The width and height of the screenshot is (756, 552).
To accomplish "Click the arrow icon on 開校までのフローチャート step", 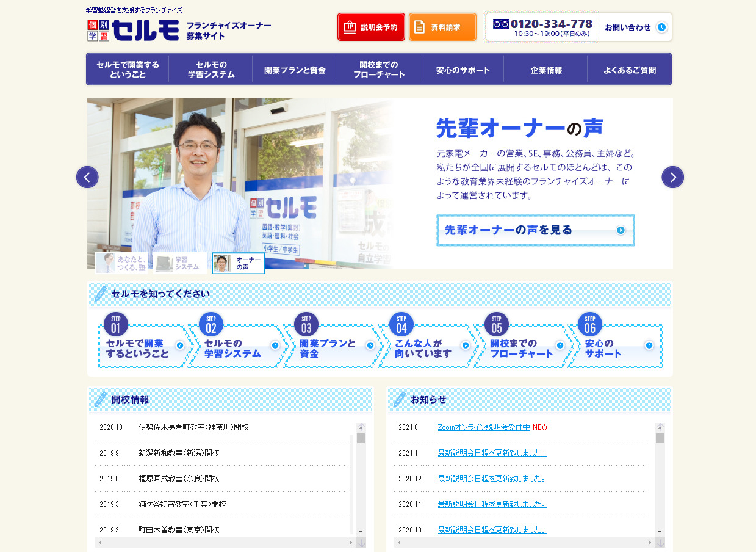I will pos(561,345).
